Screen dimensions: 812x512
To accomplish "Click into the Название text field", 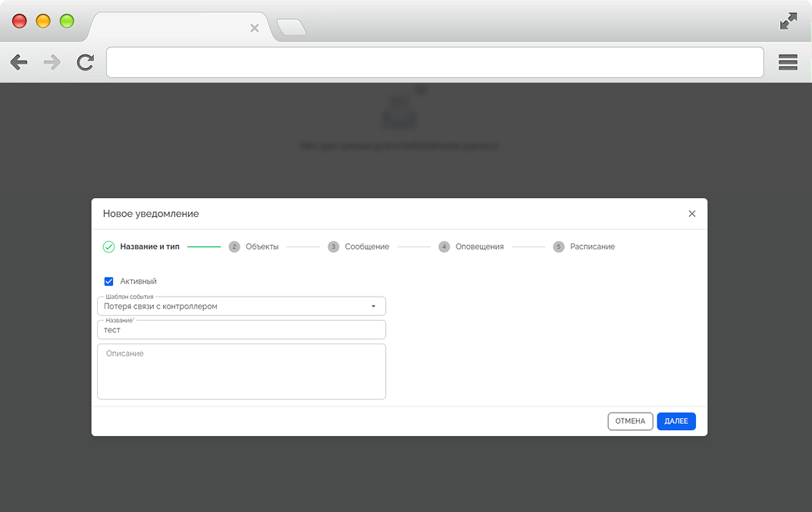I will 241,330.
